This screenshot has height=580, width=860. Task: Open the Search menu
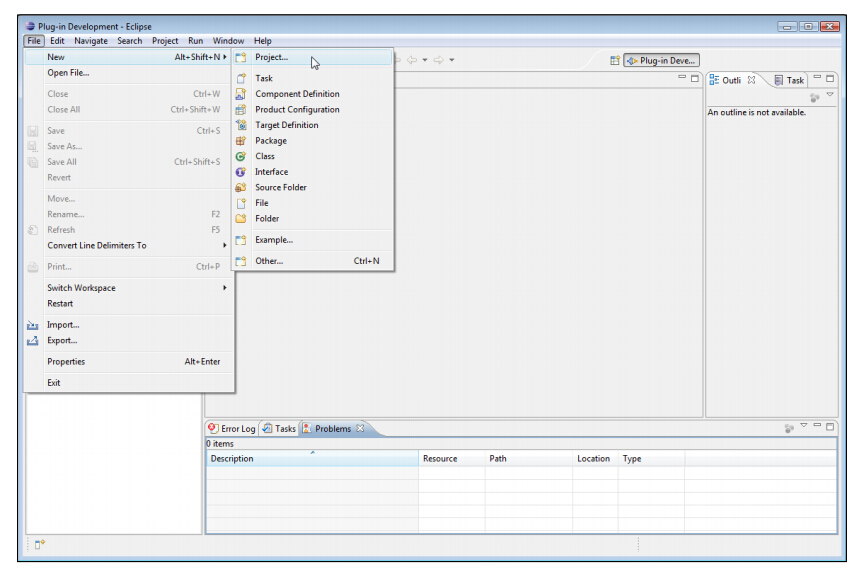[x=129, y=41]
